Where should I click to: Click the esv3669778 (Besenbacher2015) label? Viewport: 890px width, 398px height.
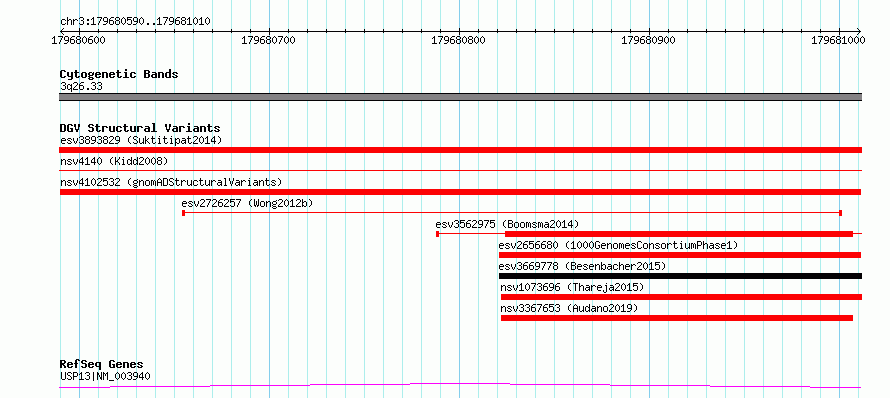pyautogui.click(x=582, y=266)
